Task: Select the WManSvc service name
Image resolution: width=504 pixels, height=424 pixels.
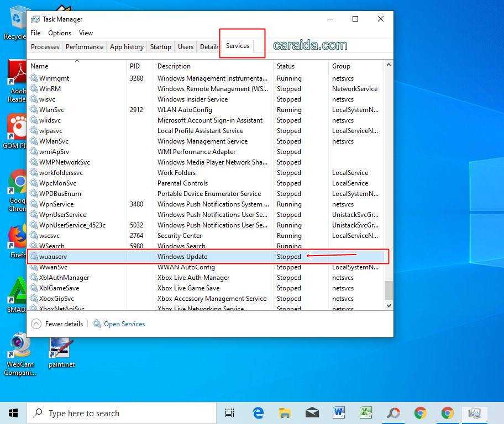Action: point(54,141)
